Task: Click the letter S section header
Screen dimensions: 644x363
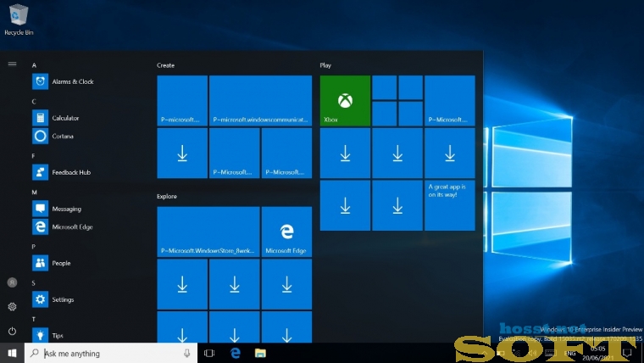Action: (34, 283)
